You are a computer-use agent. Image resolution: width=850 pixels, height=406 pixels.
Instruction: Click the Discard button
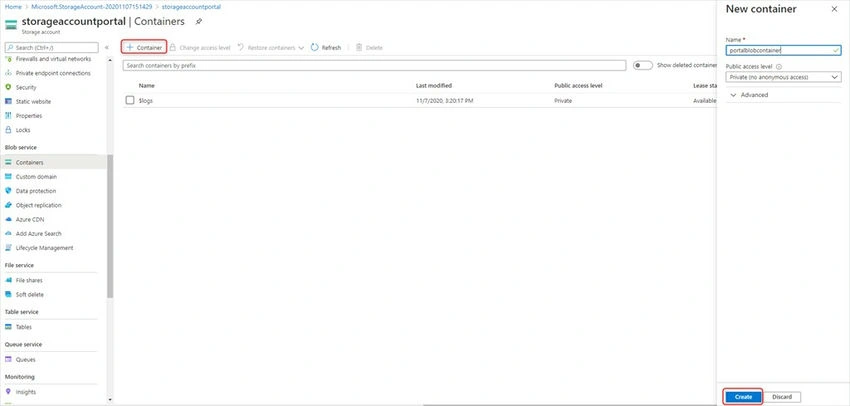pyautogui.click(x=782, y=397)
